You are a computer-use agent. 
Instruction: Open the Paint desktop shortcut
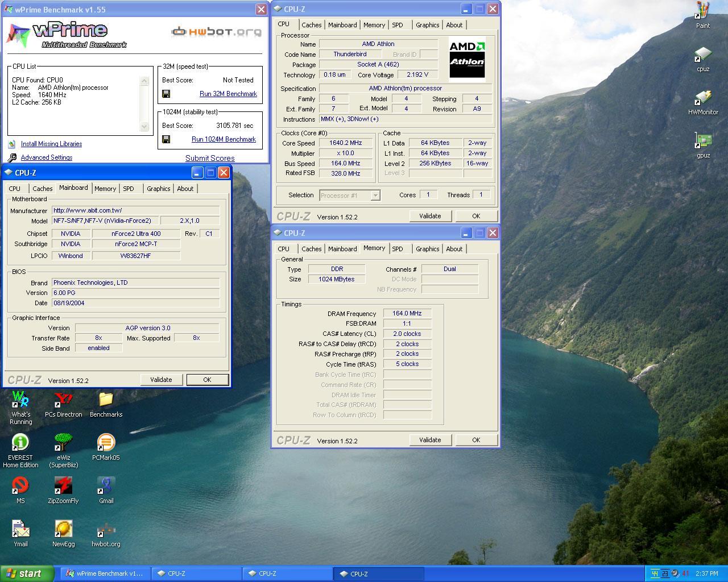pos(703,15)
